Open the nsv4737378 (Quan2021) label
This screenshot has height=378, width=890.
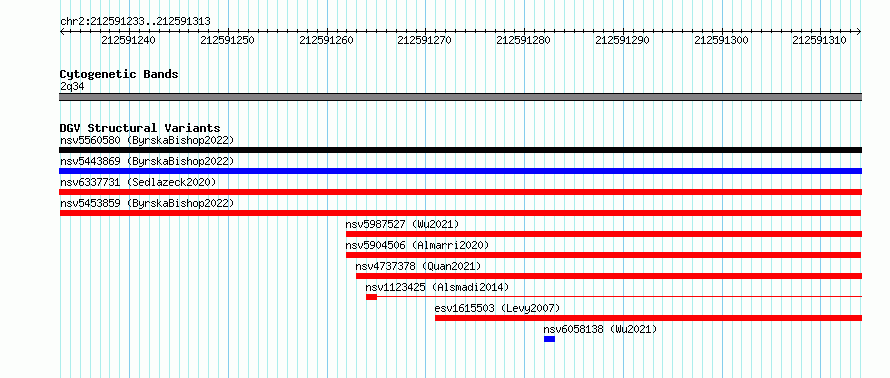[x=418, y=266]
